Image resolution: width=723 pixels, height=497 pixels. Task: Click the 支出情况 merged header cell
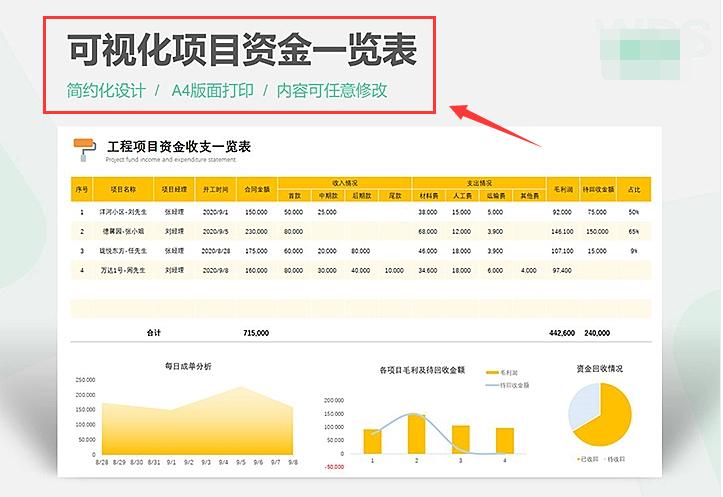(479, 183)
